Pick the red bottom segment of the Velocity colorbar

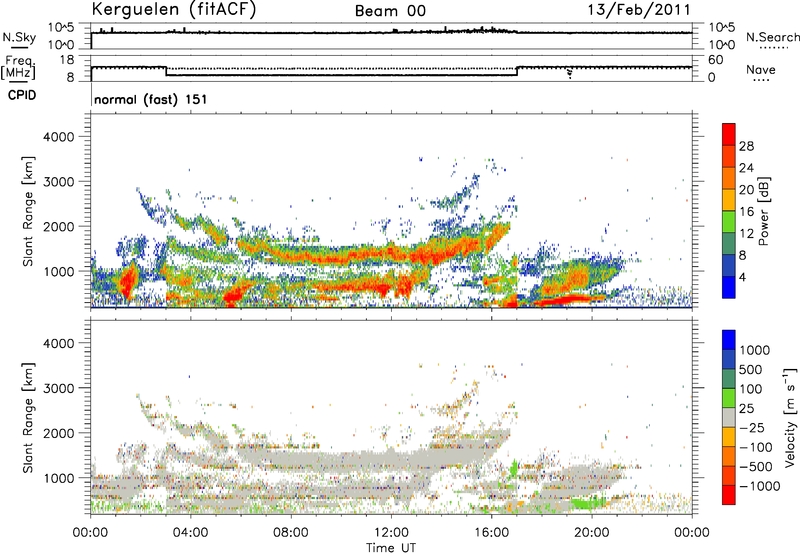[729, 495]
